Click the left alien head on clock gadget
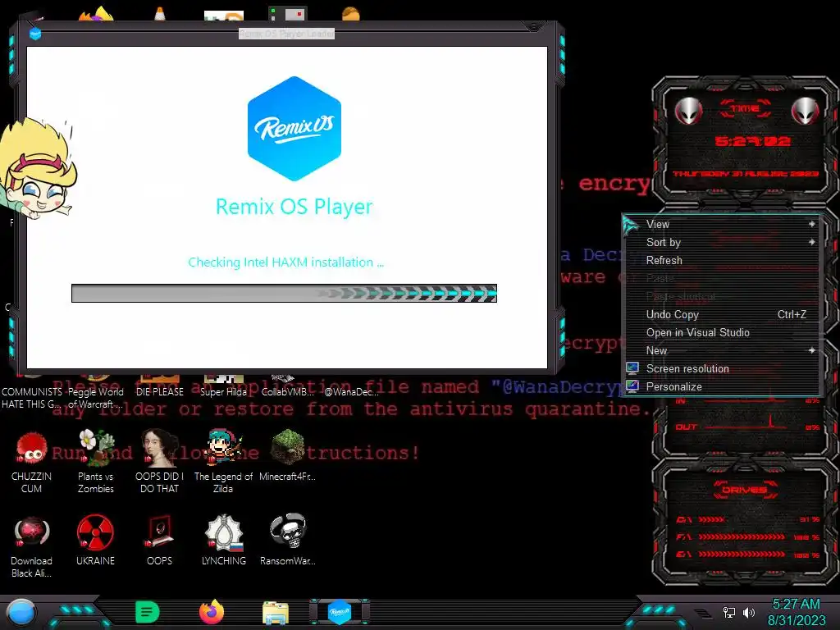The width and height of the screenshot is (840, 630). (x=688, y=112)
